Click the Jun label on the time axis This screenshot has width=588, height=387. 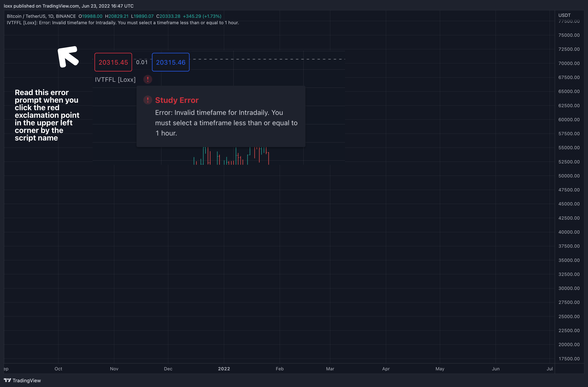[x=496, y=369]
